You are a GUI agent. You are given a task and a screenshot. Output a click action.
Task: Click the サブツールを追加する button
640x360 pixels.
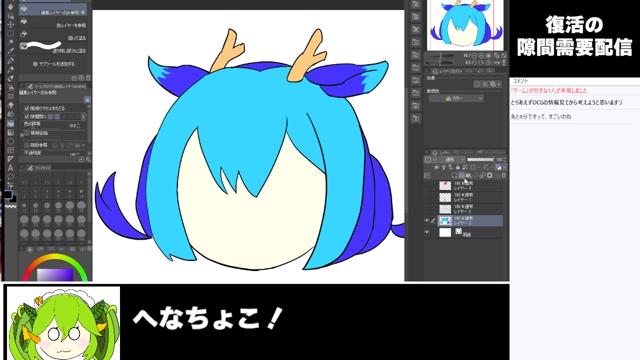pos(53,64)
